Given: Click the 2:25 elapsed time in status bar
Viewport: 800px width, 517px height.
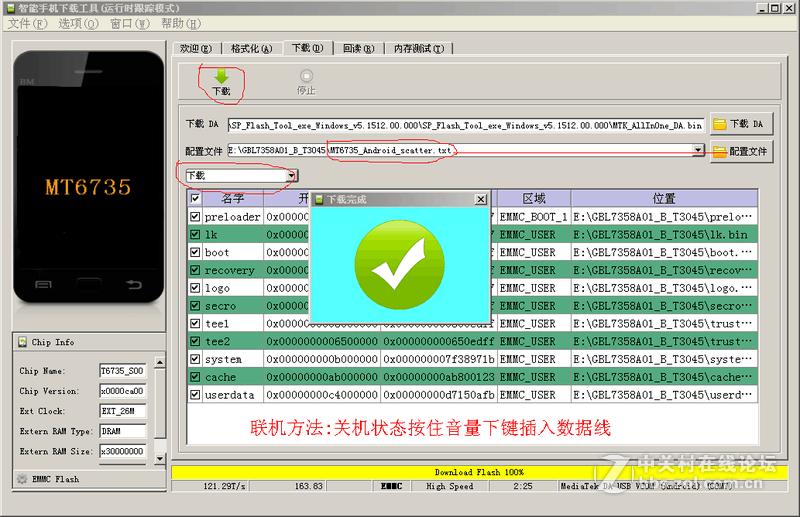Looking at the screenshot, I should [523, 486].
